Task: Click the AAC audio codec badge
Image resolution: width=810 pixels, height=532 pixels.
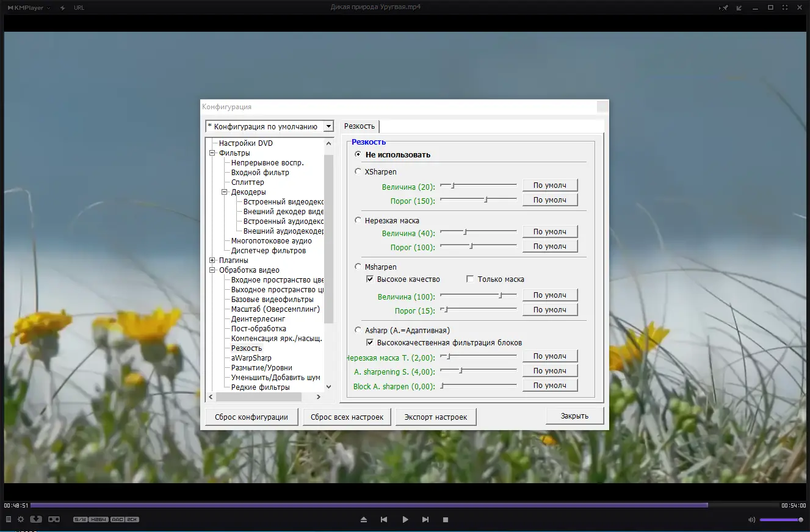Action: 117,519
